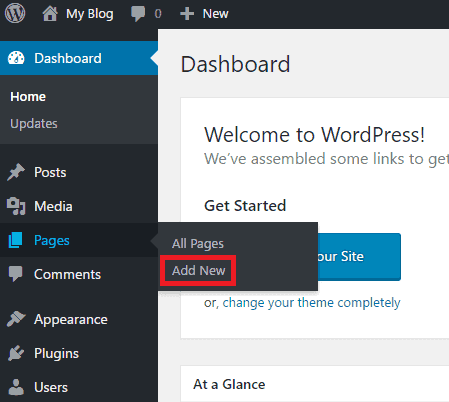Choose All Pages from flyout
Image resolution: width=449 pixels, height=402 pixels.
[x=198, y=244]
